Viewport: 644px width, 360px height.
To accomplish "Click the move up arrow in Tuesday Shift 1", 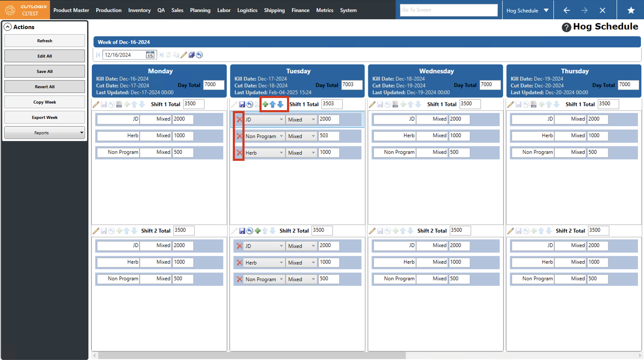I will coord(273,104).
